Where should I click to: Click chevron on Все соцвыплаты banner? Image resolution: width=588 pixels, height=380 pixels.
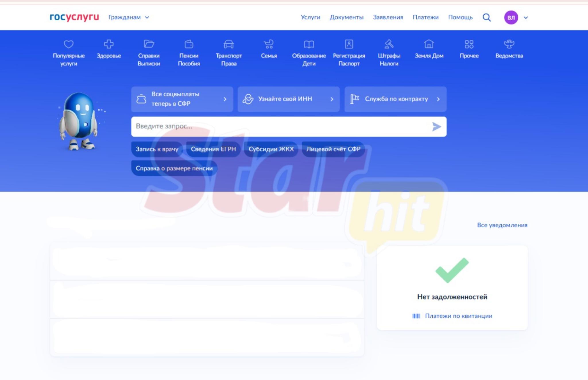[x=225, y=99]
